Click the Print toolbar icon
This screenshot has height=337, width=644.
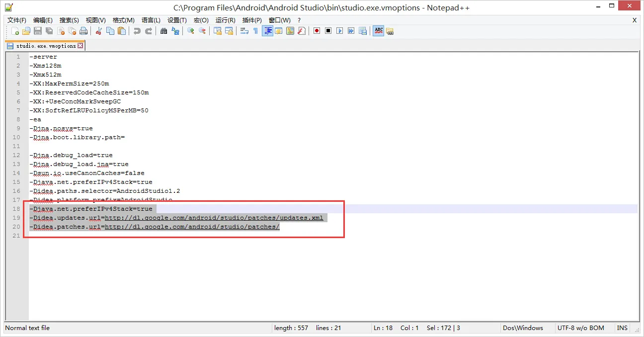(x=83, y=31)
